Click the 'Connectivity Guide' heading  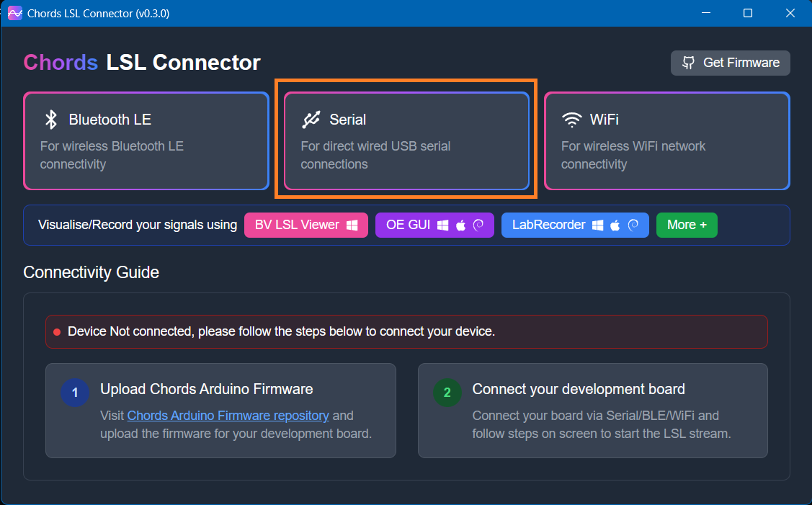pos(91,272)
